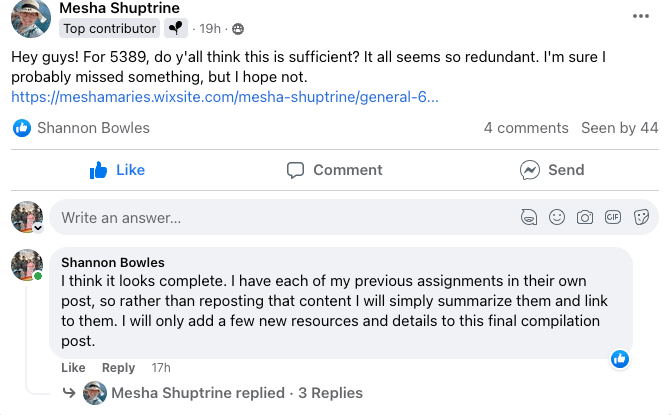Click the Messenger Send icon
Screen dimensions: 671x415
(530, 170)
